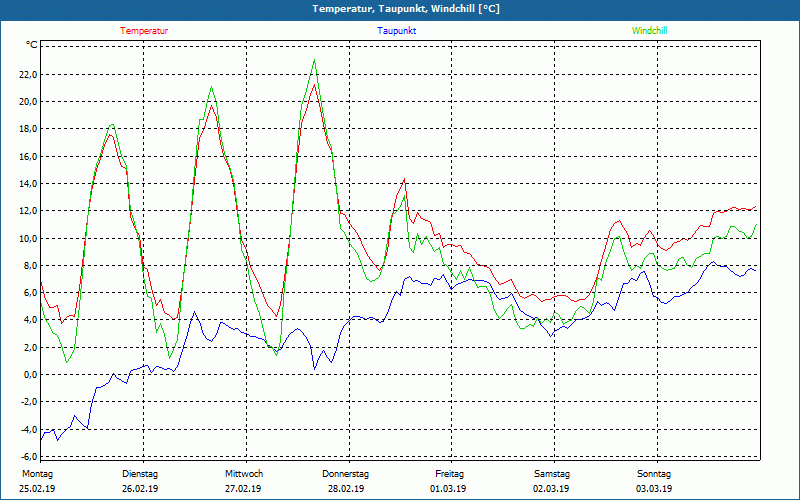Click the green Windchill legend label
This screenshot has height=500, width=800.
(x=649, y=31)
